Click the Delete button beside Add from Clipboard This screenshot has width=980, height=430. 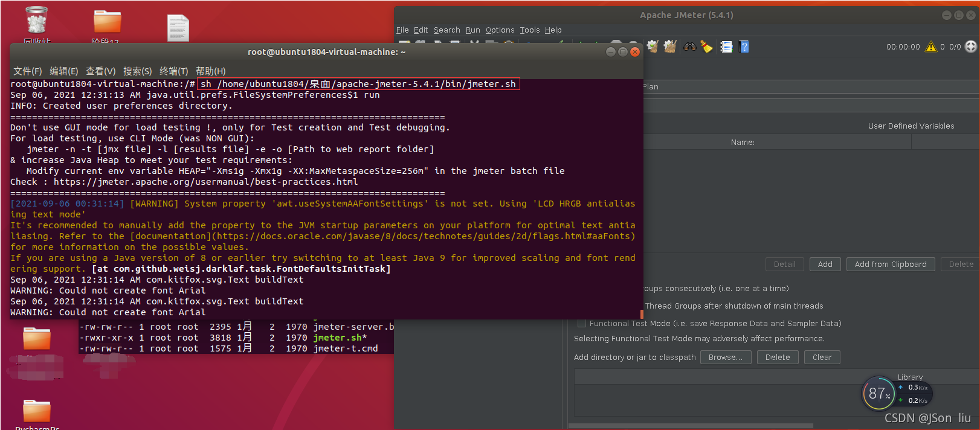(960, 264)
